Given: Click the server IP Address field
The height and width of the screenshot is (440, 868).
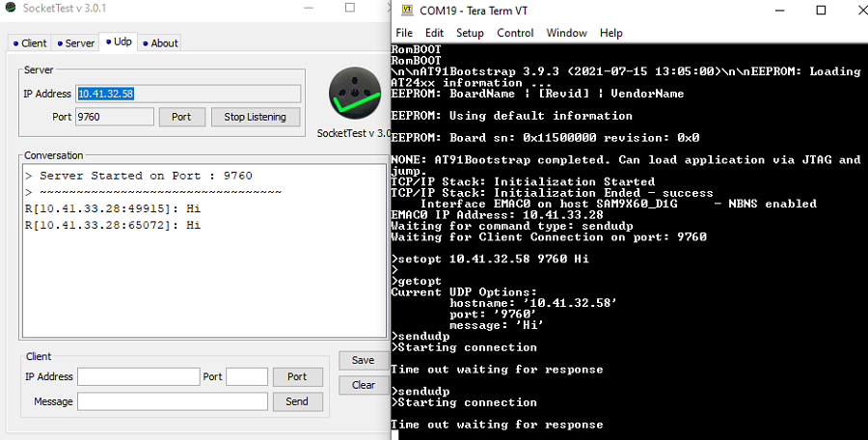Looking at the screenshot, I should pos(188,94).
